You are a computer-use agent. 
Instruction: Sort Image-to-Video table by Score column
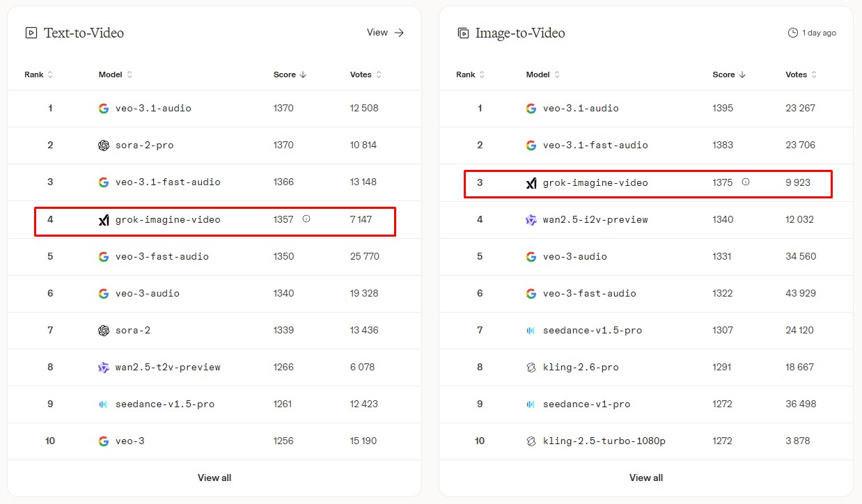(x=729, y=74)
